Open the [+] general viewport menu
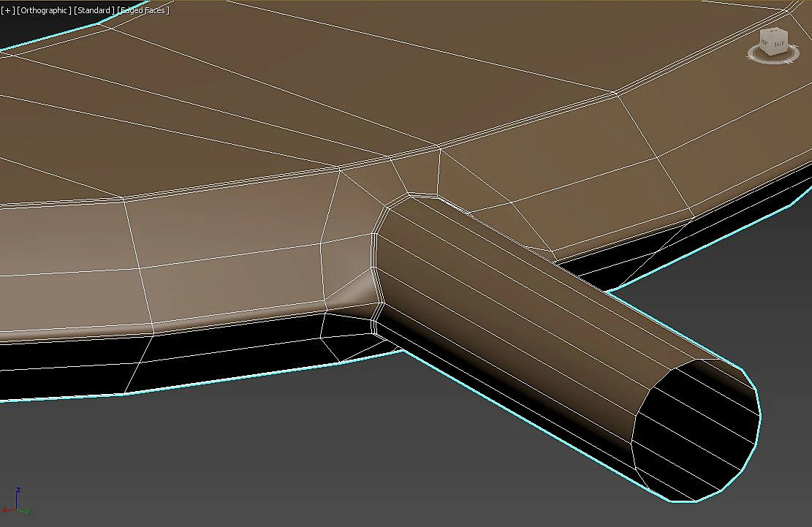The width and height of the screenshot is (812, 527). point(8,10)
